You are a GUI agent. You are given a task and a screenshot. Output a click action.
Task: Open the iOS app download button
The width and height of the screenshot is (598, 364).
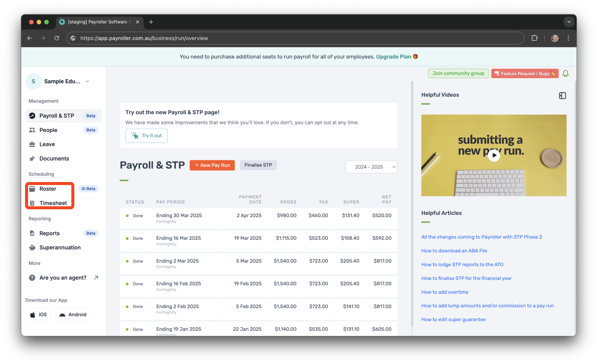click(x=38, y=315)
